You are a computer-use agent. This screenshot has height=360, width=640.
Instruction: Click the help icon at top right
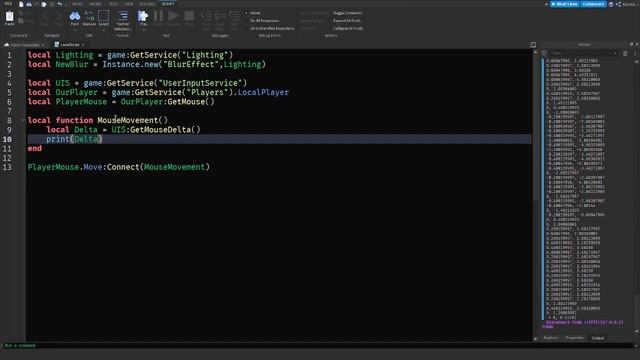[611, 4]
